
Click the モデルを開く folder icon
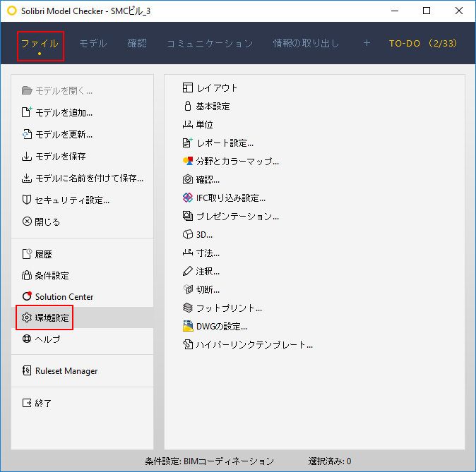27,90
